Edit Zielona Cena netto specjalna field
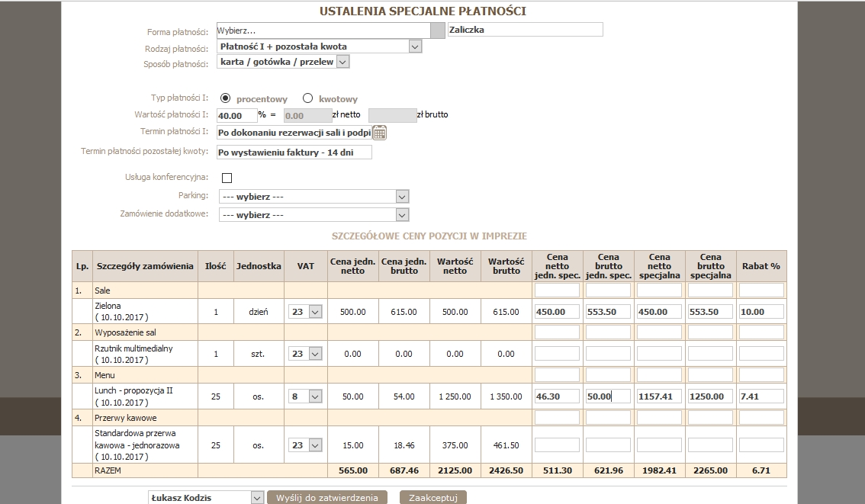865x504 pixels. point(659,312)
